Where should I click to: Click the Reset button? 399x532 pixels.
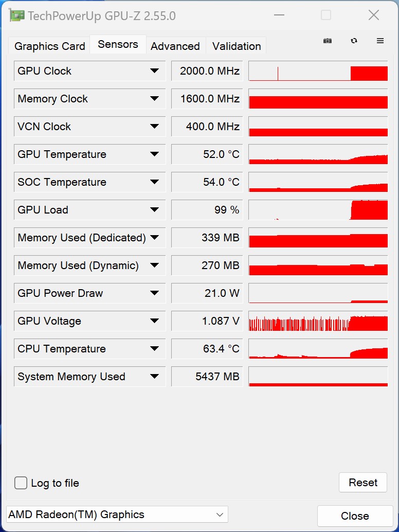(362, 483)
